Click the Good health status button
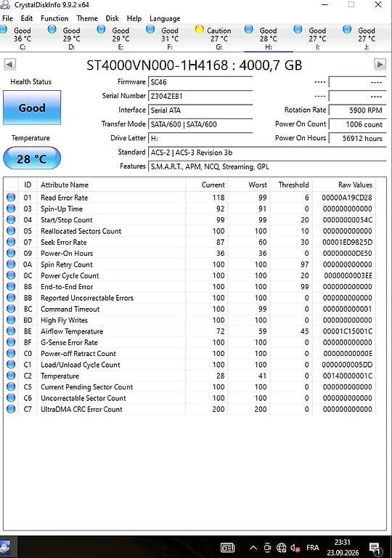 tap(32, 108)
